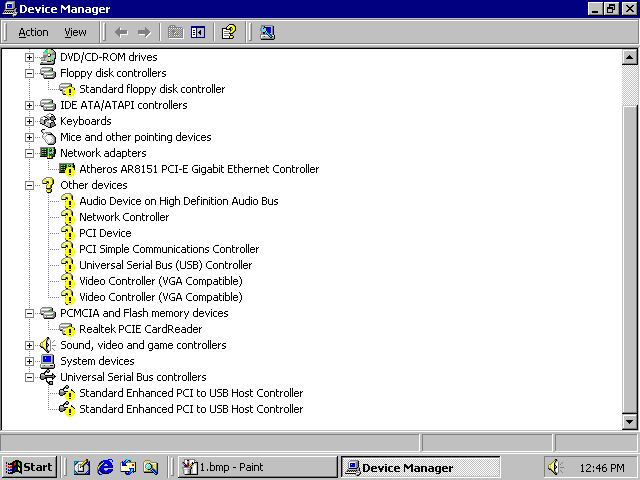Expand the System devices node
640x480 pixels.
(x=29, y=361)
